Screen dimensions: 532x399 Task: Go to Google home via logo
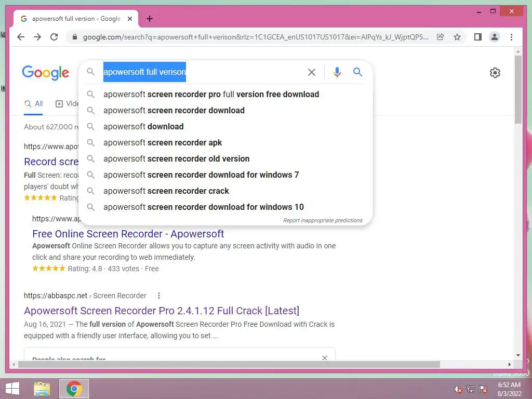[46, 73]
